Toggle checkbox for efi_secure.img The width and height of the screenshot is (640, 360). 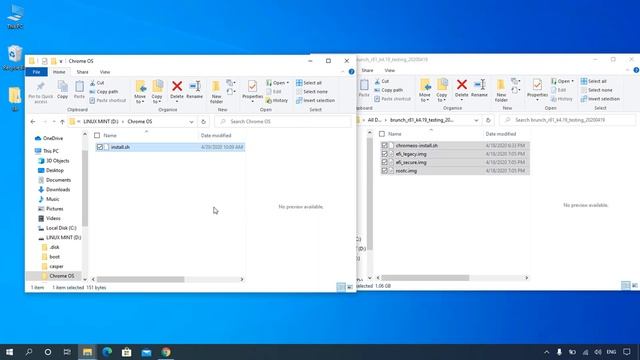[384, 162]
